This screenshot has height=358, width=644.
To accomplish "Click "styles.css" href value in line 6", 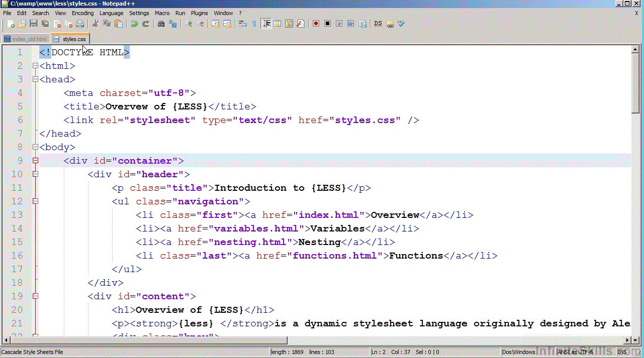I will tap(365, 120).
